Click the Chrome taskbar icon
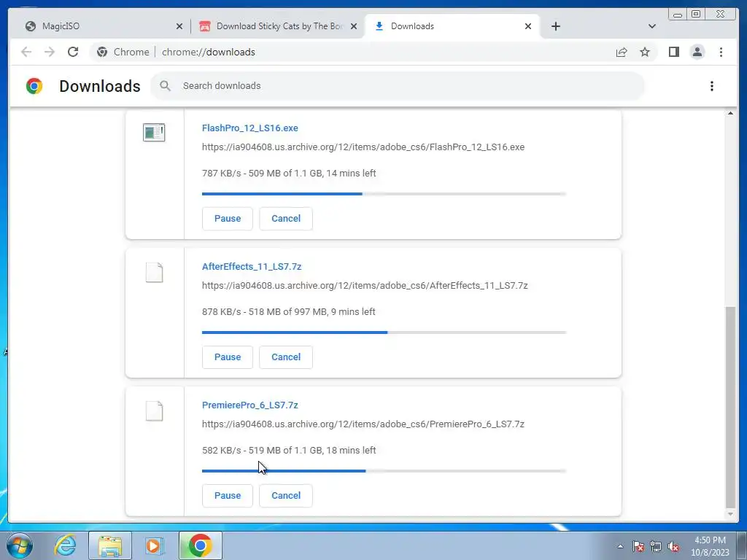 pyautogui.click(x=200, y=545)
